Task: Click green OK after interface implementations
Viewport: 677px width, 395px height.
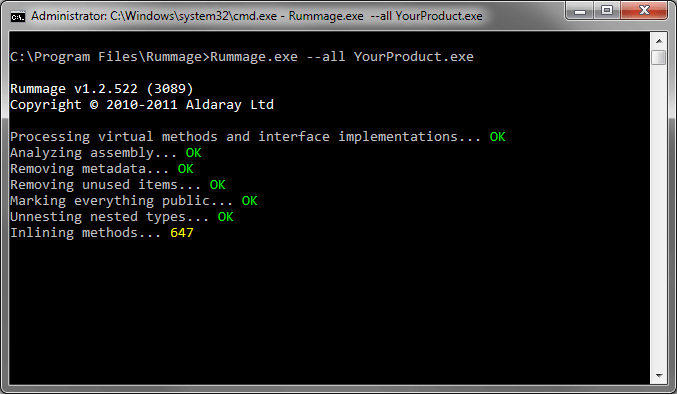Action: click(x=497, y=136)
